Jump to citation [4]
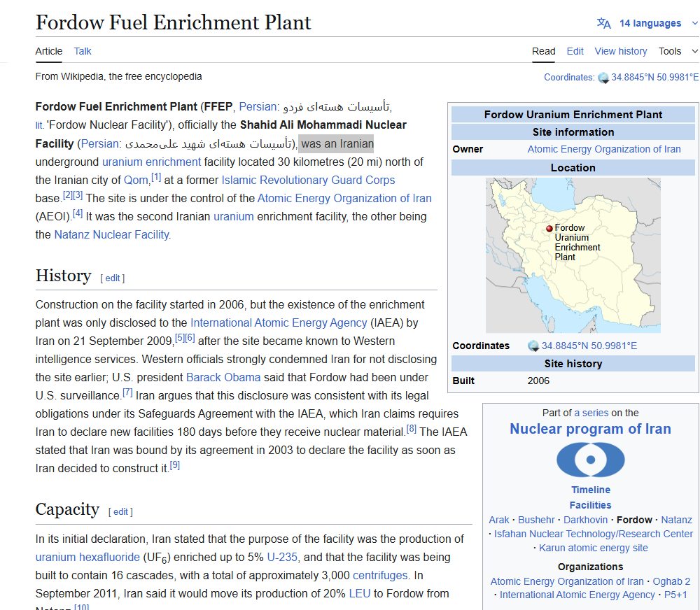The image size is (700, 610). pyautogui.click(x=78, y=213)
